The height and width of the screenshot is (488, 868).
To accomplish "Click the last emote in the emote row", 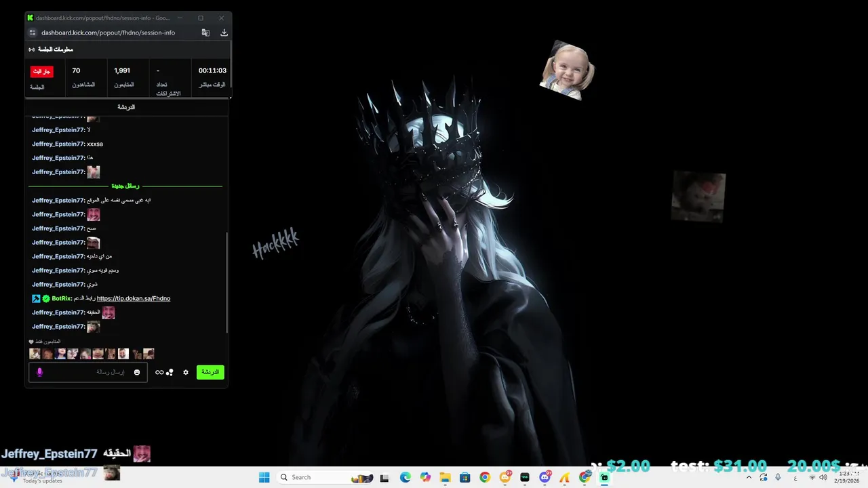I will pos(149,354).
